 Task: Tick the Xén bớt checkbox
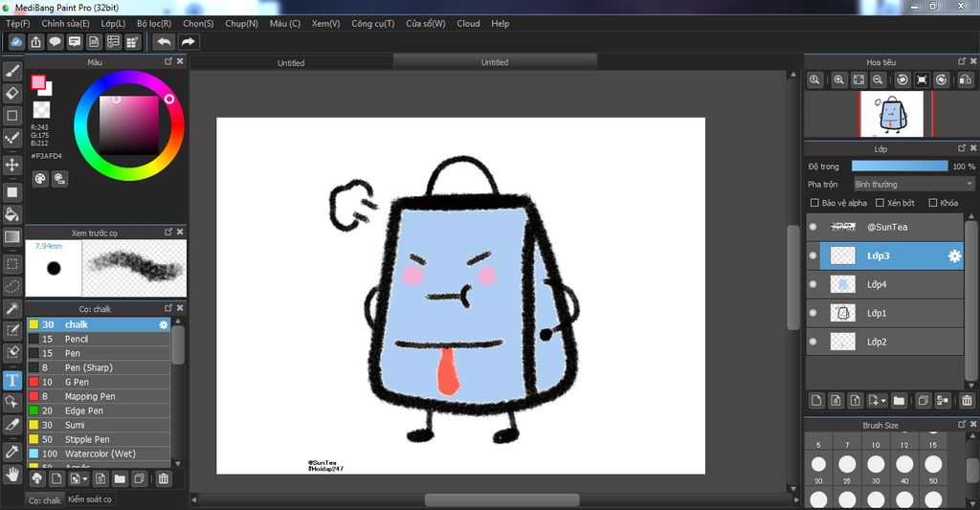point(880,203)
